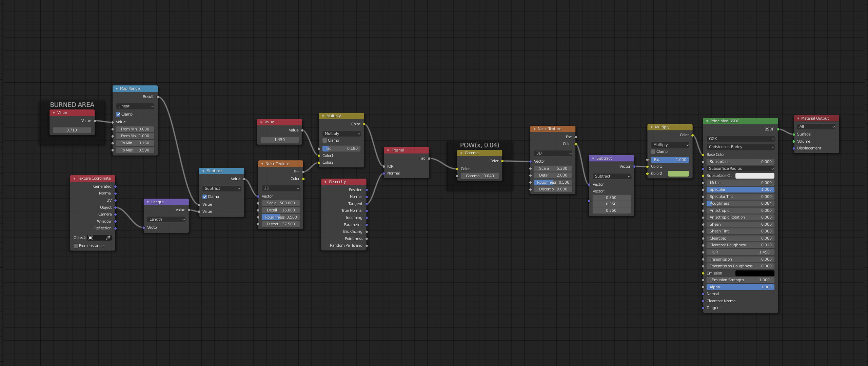Open the Linear interpolation dropdown in Map Range
Viewport: 868px width, 366px height.
click(135, 106)
